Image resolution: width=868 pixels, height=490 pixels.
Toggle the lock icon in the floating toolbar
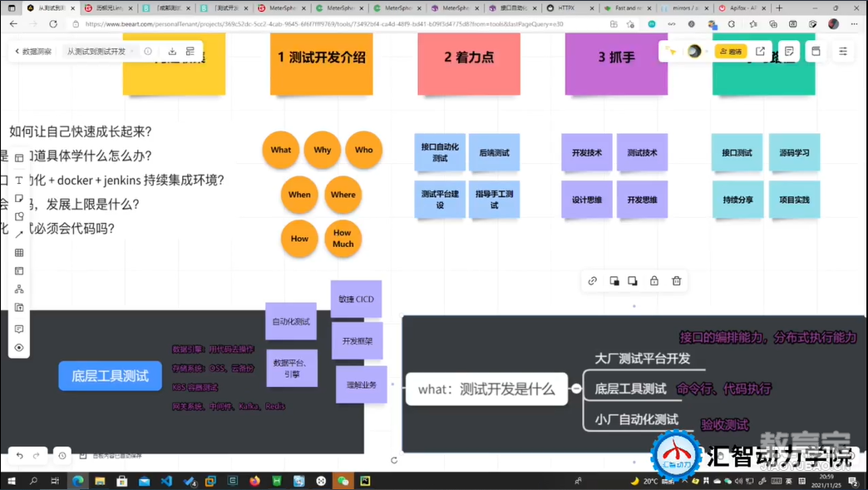pos(654,280)
